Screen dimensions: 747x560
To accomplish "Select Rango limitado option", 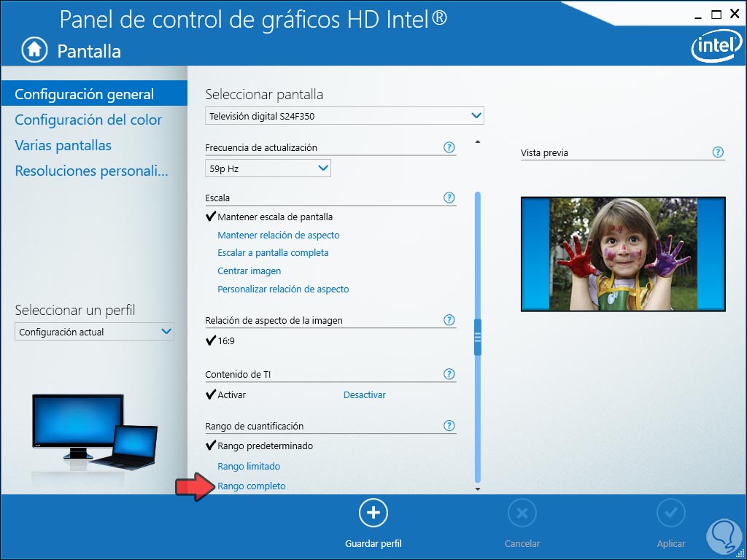I will pos(249,467).
